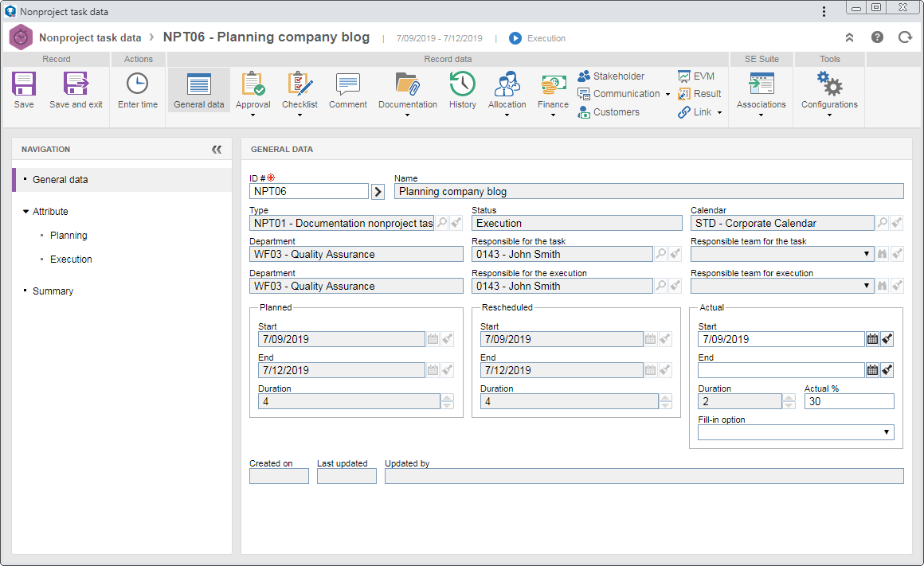
Task: Open the Approval clipboard icon
Action: pos(253,84)
